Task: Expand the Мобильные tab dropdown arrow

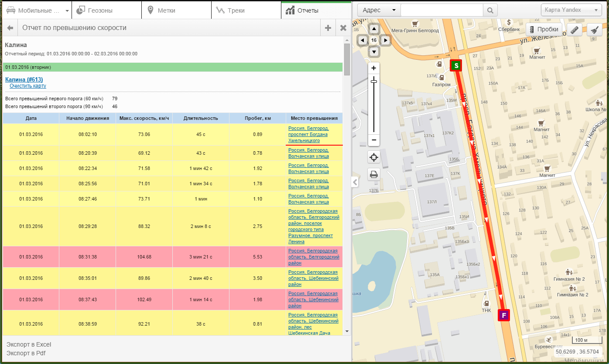Action: pos(67,10)
